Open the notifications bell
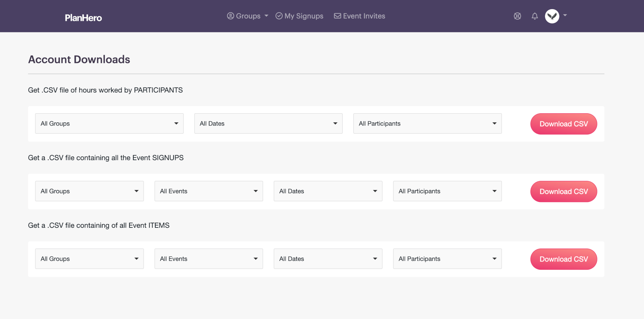The height and width of the screenshot is (319, 644). pos(535,16)
